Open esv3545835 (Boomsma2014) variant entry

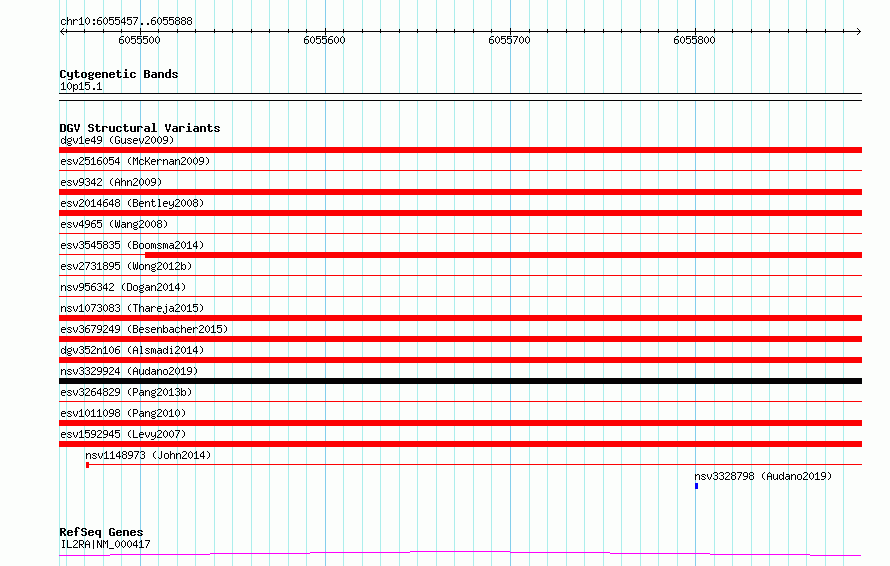tap(132, 245)
